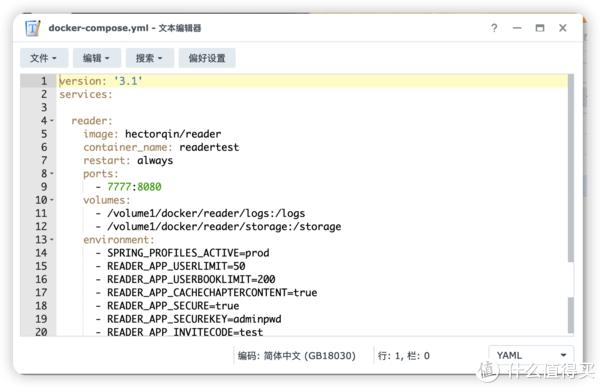Screen dimensions: 600x388
Task: Click the 行: 1, 栏: 0 cursor position
Action: (x=404, y=356)
